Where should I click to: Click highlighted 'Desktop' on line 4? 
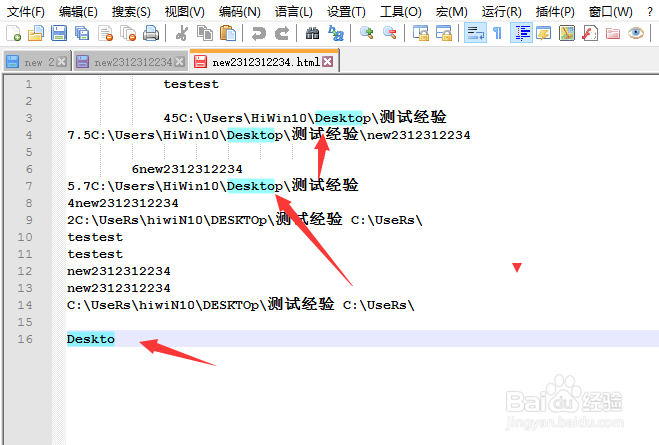[x=255, y=135]
